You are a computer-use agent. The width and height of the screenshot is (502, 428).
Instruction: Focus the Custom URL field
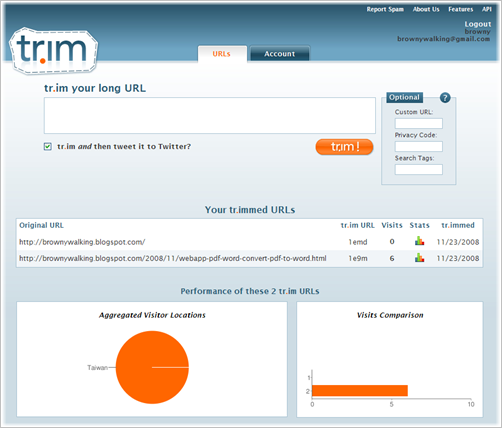(419, 123)
